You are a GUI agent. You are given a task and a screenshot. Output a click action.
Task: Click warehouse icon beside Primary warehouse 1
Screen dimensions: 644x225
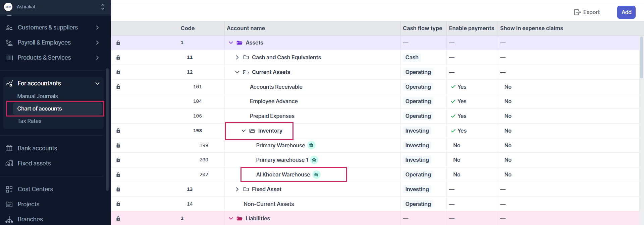click(x=314, y=160)
